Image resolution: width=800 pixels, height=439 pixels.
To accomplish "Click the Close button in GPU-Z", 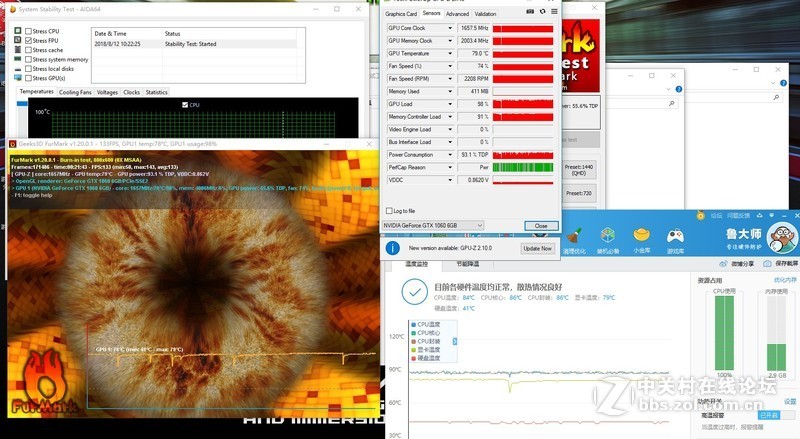I will [541, 226].
